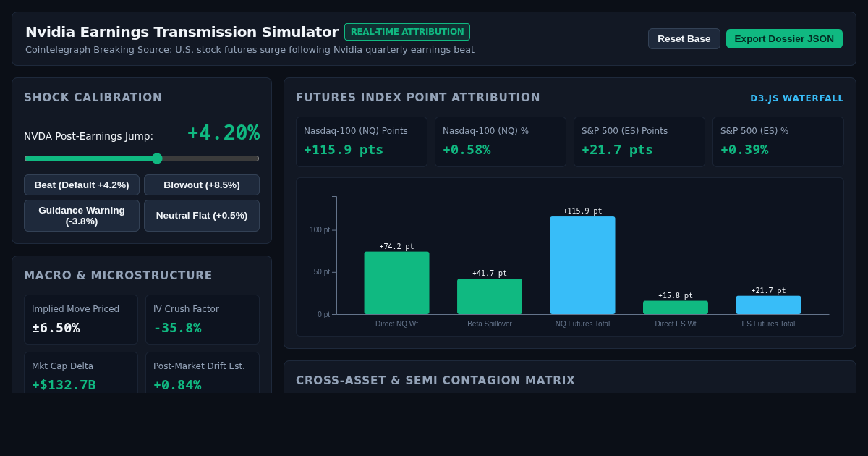Click the Cointelegraph Breaking Source subtitle

(x=250, y=50)
